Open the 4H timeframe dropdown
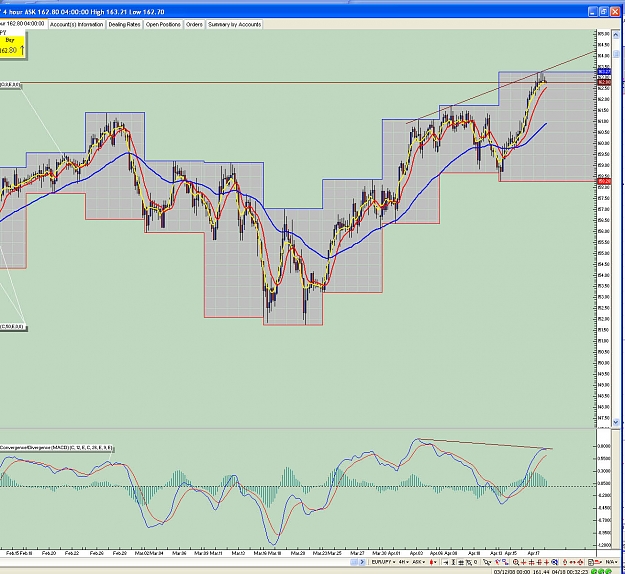The height and width of the screenshot is (574, 625). [x=404, y=562]
